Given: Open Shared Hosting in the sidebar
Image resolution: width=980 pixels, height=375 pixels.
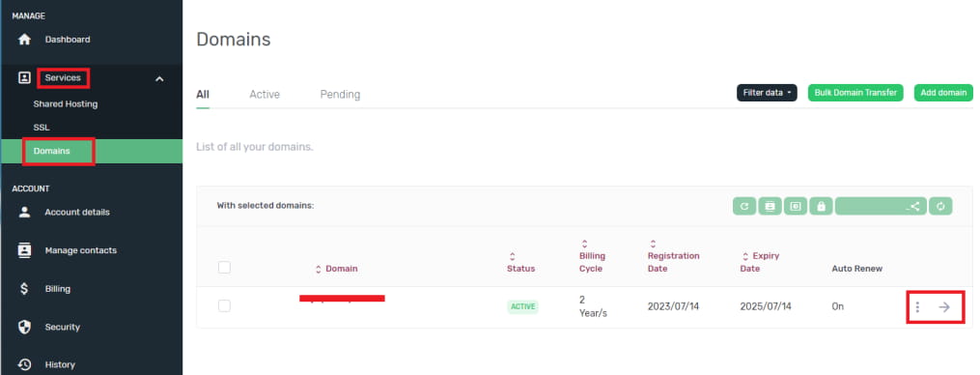Looking at the screenshot, I should pos(66,104).
